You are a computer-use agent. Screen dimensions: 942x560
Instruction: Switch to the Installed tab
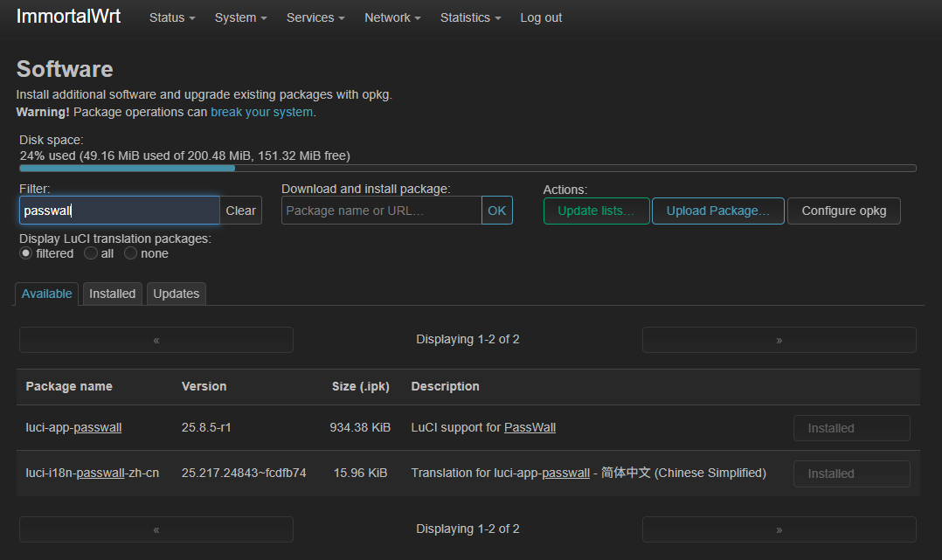click(x=112, y=294)
